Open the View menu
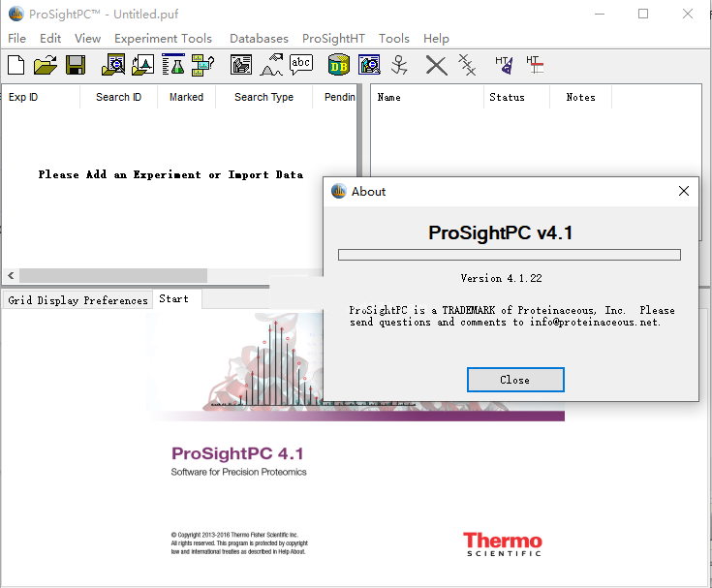 pyautogui.click(x=87, y=39)
